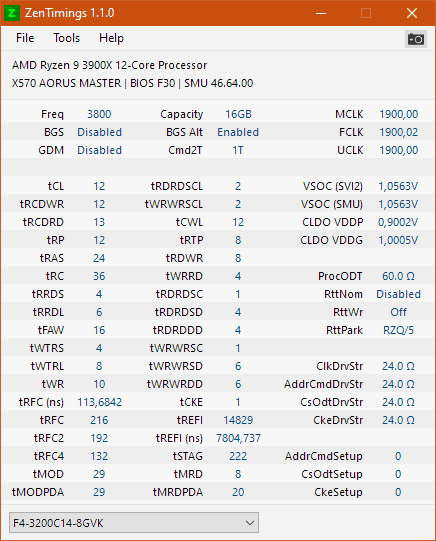The width and height of the screenshot is (436, 541).
Task: Click the GDM Disabled value
Action: click(x=99, y=150)
